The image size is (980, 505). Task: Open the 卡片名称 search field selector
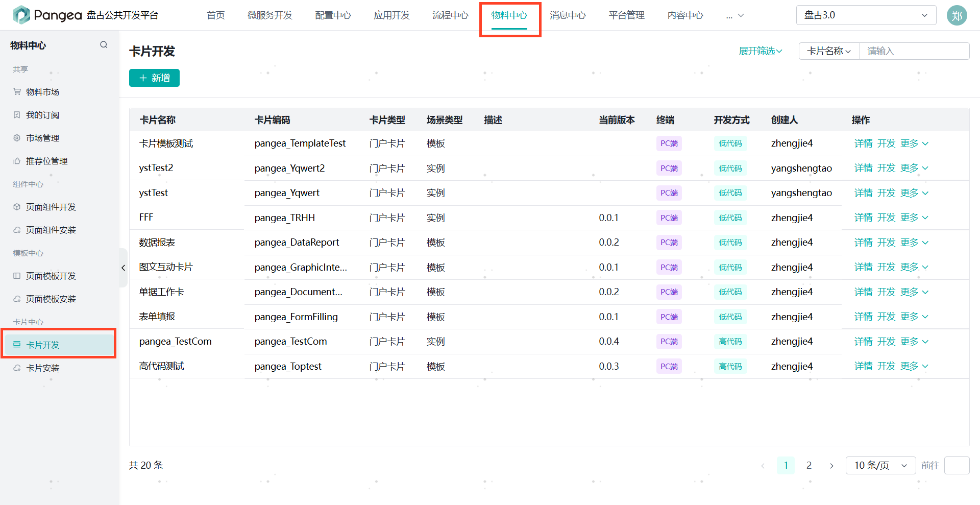point(829,51)
